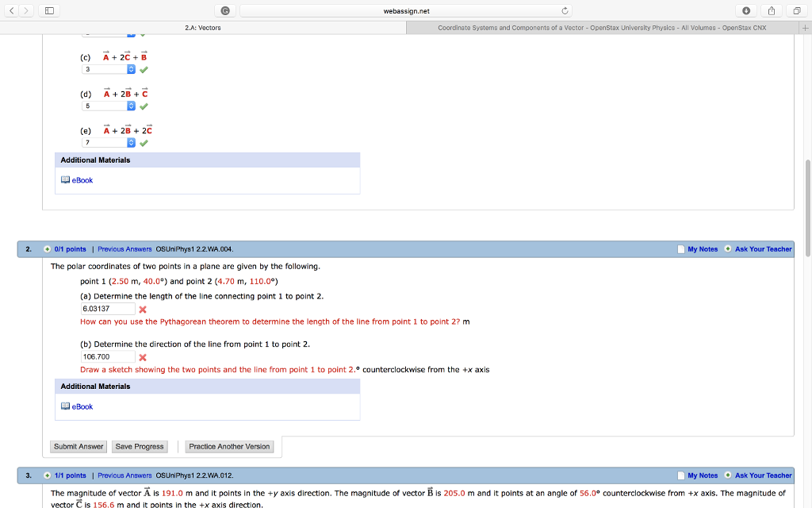Show all tabs overview icon
812x508 pixels.
(796, 10)
